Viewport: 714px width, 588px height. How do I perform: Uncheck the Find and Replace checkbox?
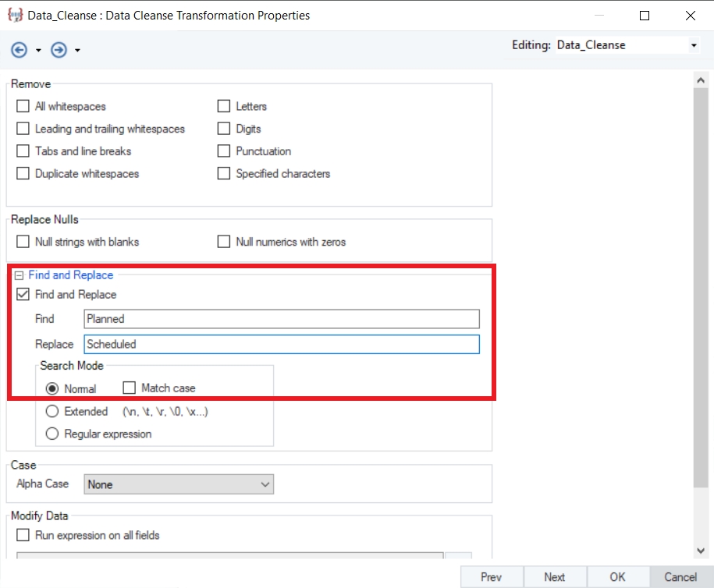tap(23, 295)
